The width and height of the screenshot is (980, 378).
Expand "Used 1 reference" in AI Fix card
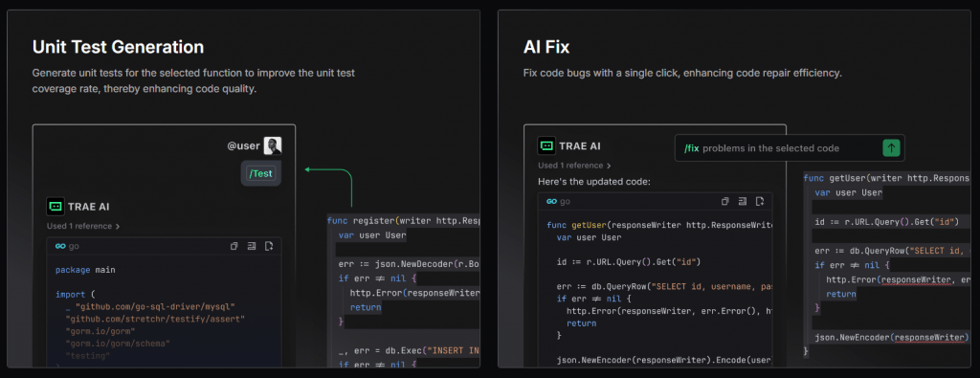[x=574, y=166]
